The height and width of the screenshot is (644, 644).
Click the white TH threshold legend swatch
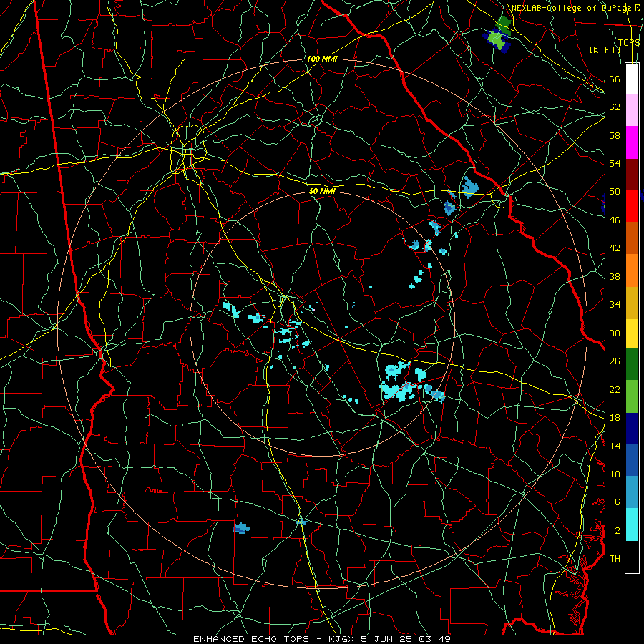coord(632,557)
